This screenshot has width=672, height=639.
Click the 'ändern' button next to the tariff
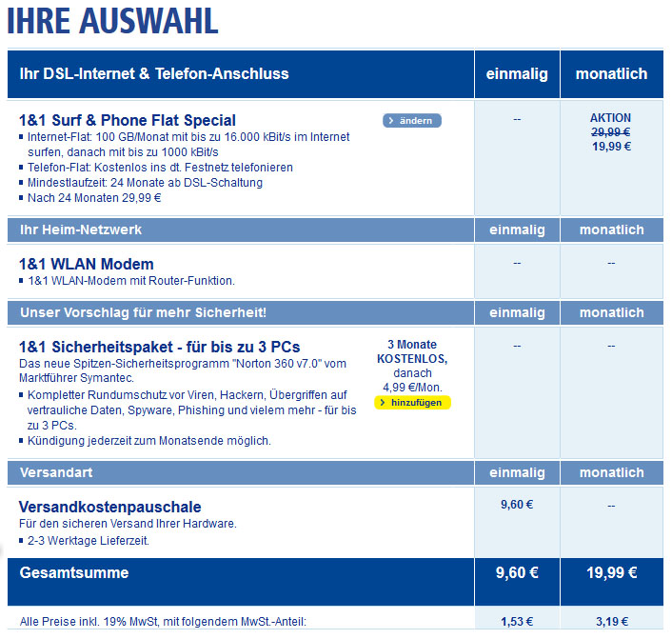tap(412, 121)
